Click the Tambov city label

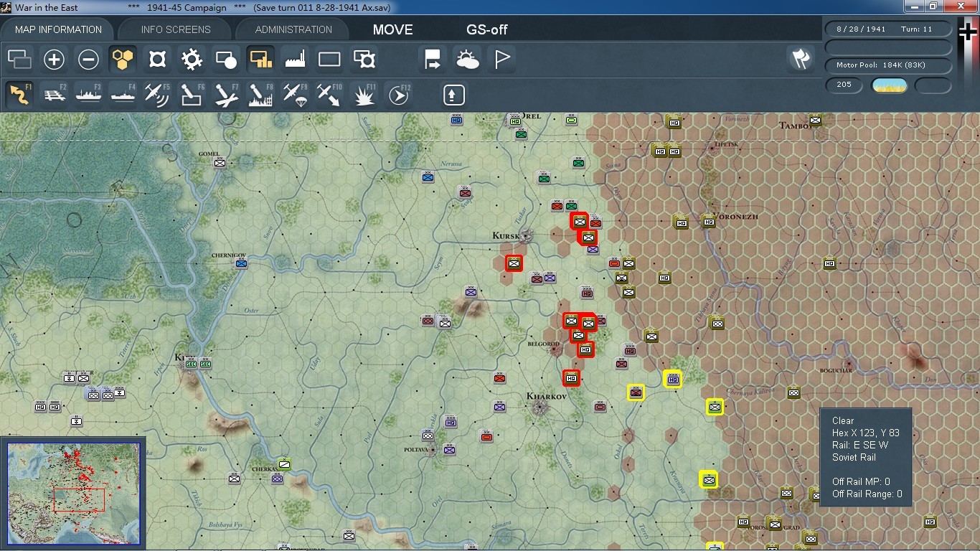click(797, 125)
